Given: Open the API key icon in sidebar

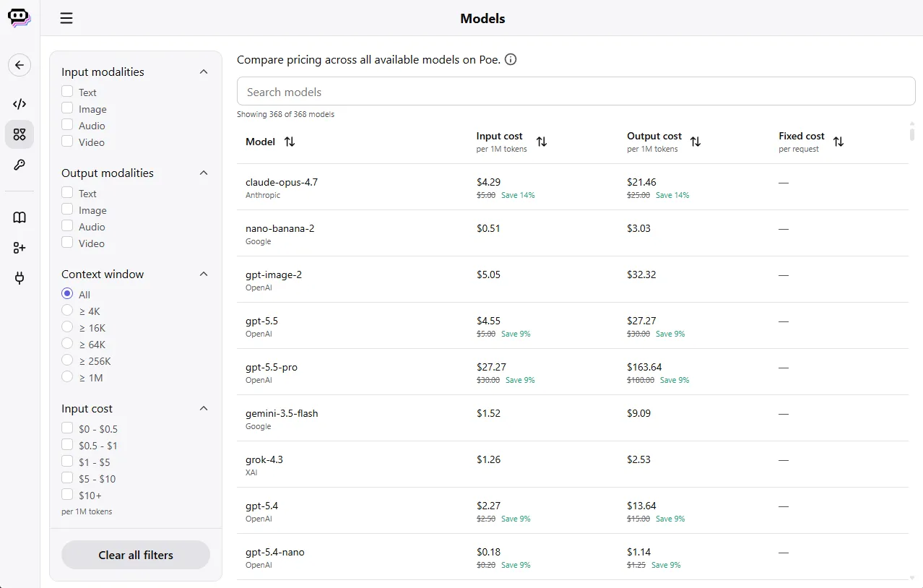Looking at the screenshot, I should 19,165.
